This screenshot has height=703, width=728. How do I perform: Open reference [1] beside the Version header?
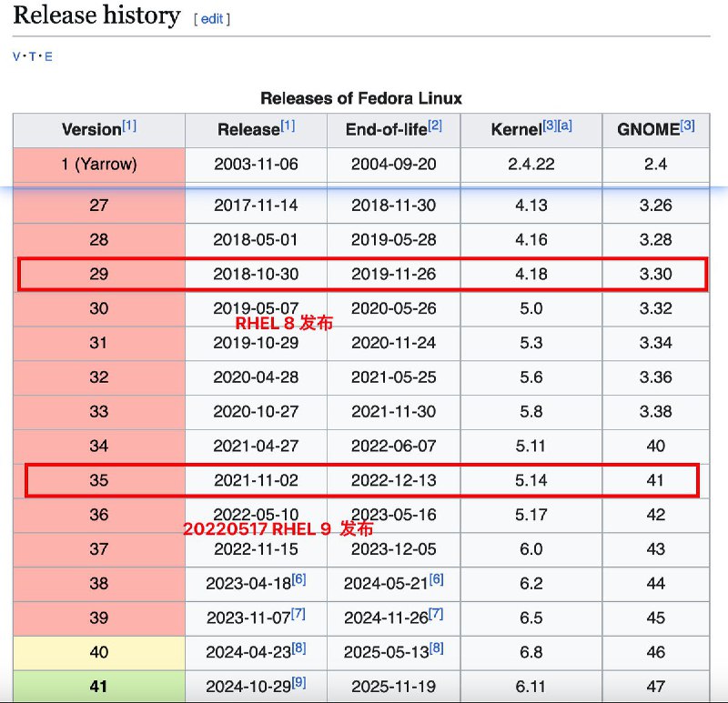(129, 126)
